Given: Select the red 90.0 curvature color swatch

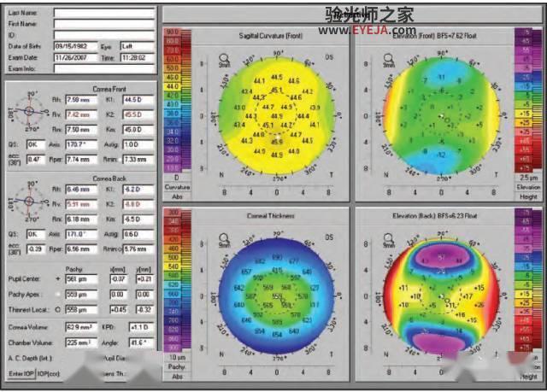Looking at the screenshot, I should click(x=172, y=32).
